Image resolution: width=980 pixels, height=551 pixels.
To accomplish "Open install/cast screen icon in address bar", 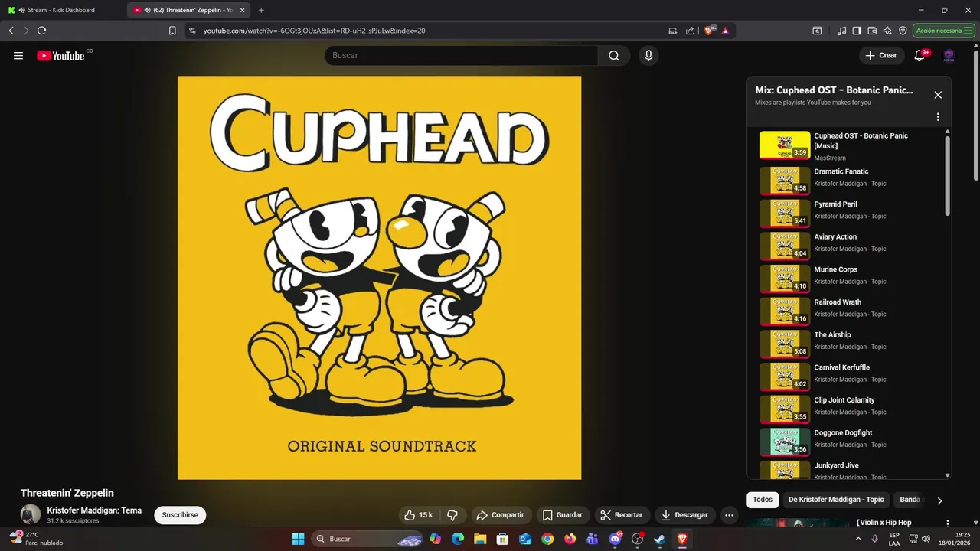I will 673,31.
